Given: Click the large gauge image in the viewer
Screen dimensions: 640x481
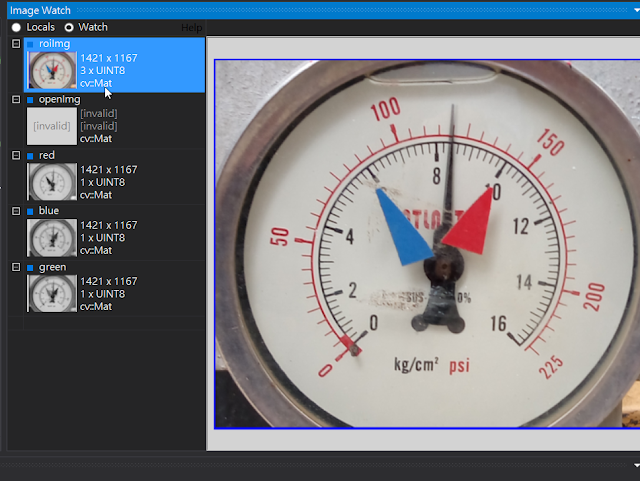Looking at the screenshot, I should click(427, 244).
